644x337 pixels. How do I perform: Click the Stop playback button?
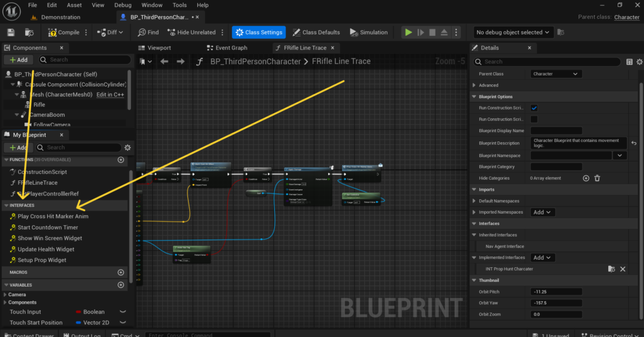(x=432, y=33)
